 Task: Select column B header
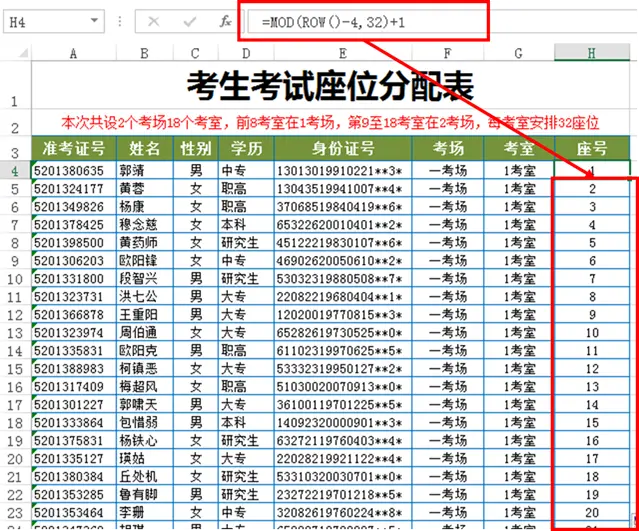point(144,53)
